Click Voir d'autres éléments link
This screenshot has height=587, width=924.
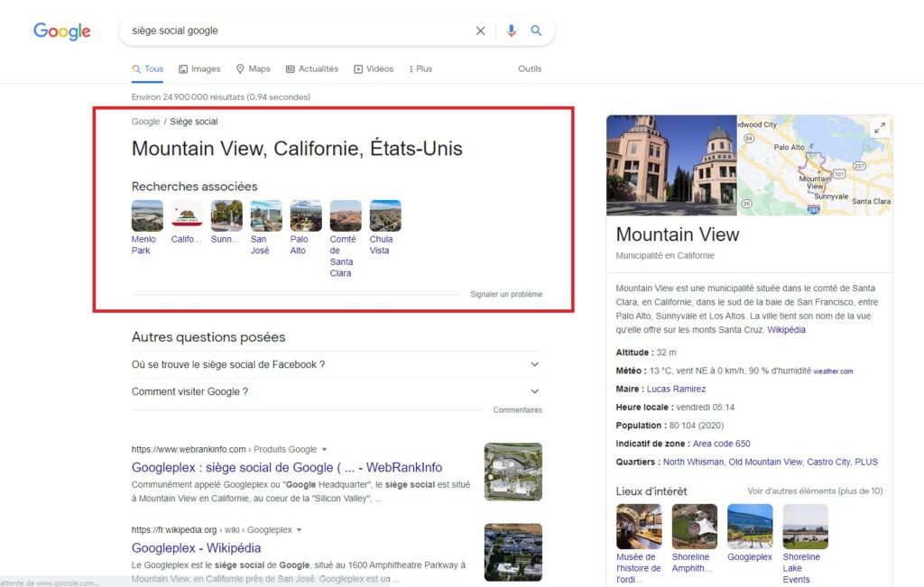tap(815, 491)
